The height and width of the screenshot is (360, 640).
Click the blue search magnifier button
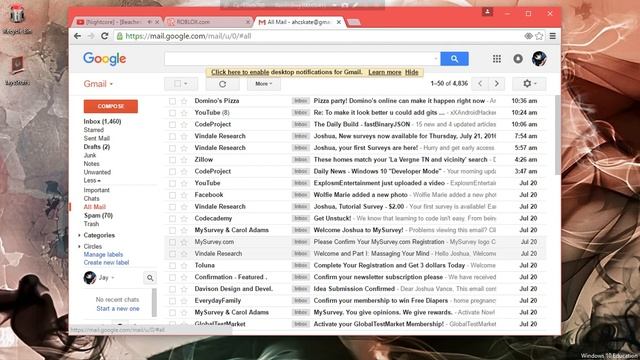pyautogui.click(x=454, y=59)
